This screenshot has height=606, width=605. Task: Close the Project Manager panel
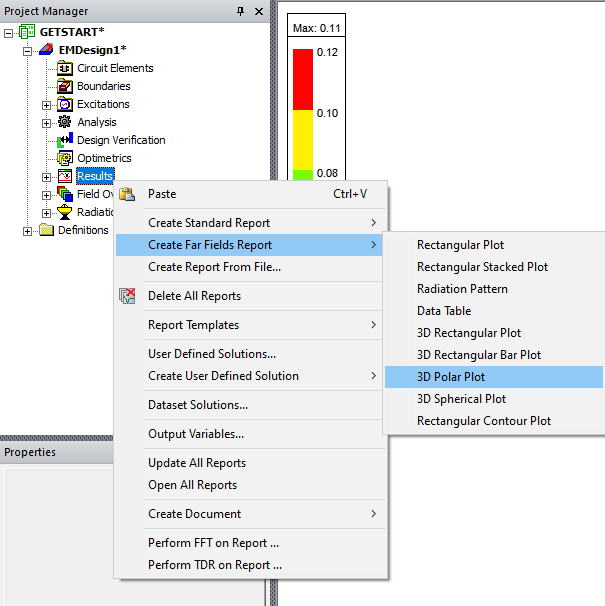point(259,11)
